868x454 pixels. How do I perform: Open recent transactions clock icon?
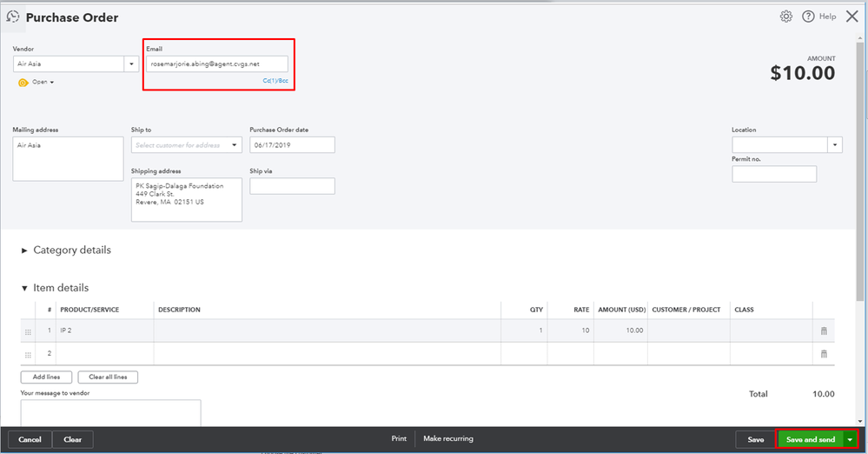(13, 17)
